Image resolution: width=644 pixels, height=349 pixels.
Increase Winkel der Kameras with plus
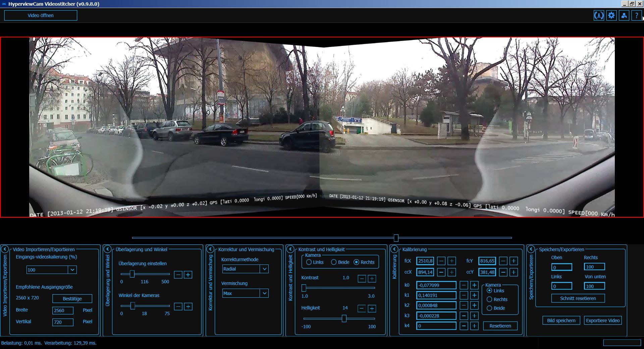(188, 306)
